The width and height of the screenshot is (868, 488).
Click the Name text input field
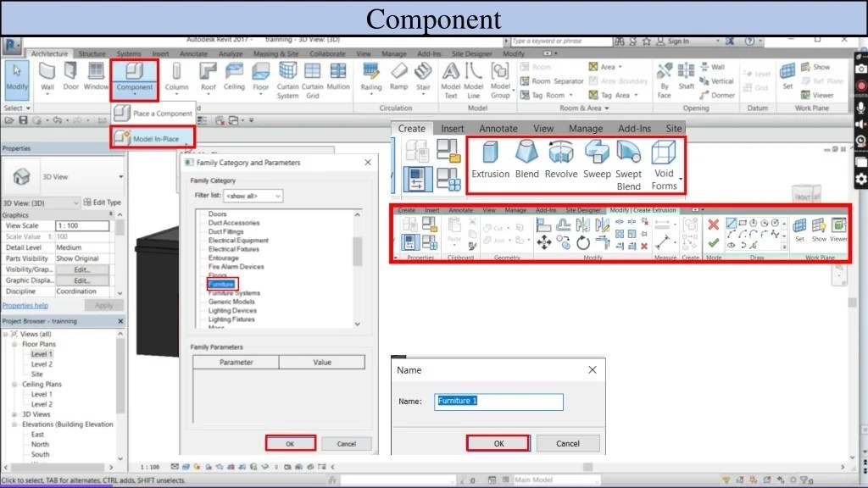[498, 402]
